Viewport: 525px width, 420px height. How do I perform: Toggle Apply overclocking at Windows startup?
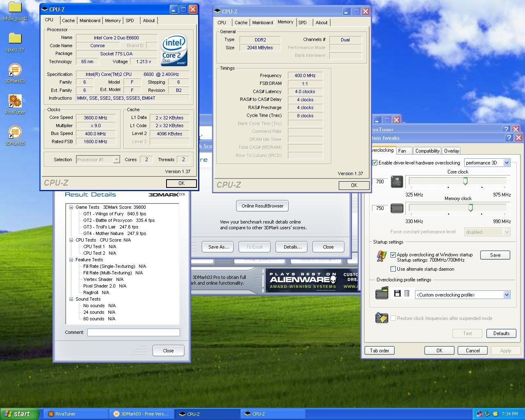[393, 255]
